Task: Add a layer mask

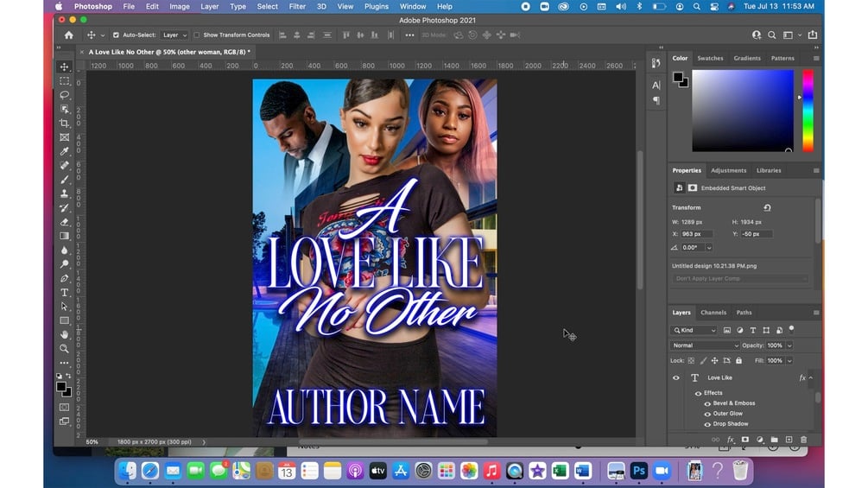Action: point(745,440)
